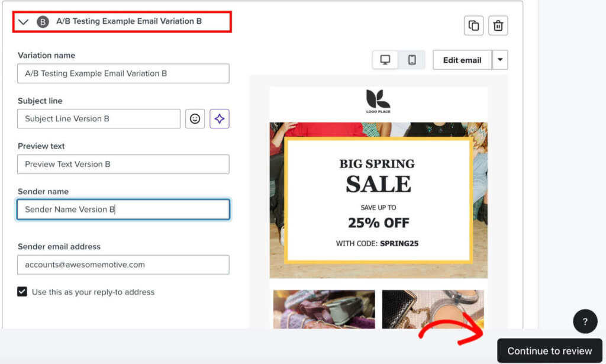Open AI subject line assistant sparkle icon

click(x=220, y=118)
